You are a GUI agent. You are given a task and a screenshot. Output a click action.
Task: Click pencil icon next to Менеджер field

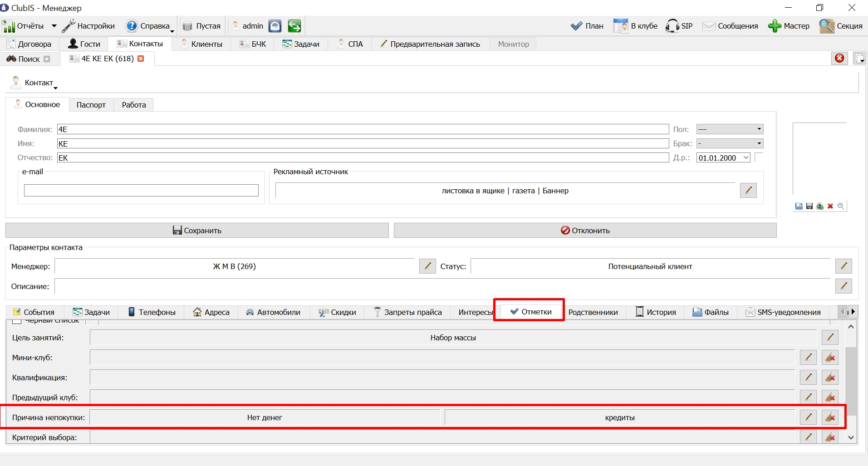point(427,266)
